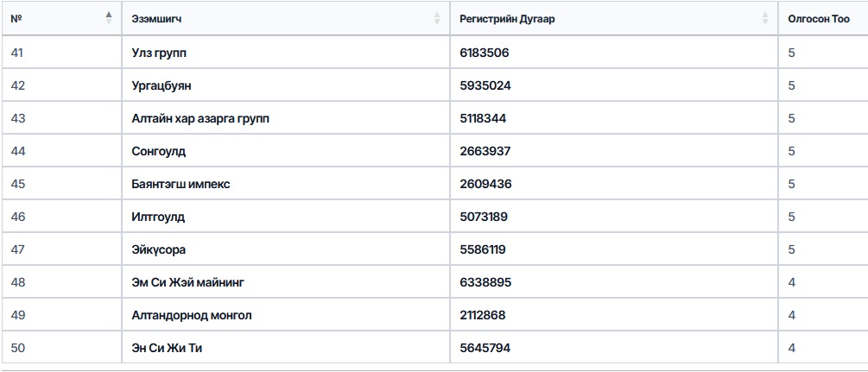Select Баянтэгш импекс in the table

181,184
